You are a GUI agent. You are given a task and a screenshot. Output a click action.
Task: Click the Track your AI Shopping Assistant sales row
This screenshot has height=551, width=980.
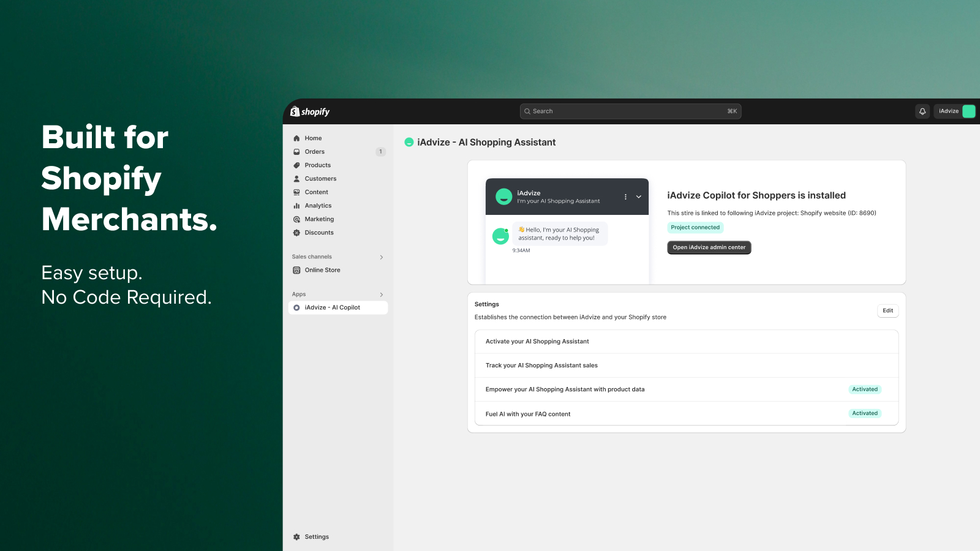(687, 365)
